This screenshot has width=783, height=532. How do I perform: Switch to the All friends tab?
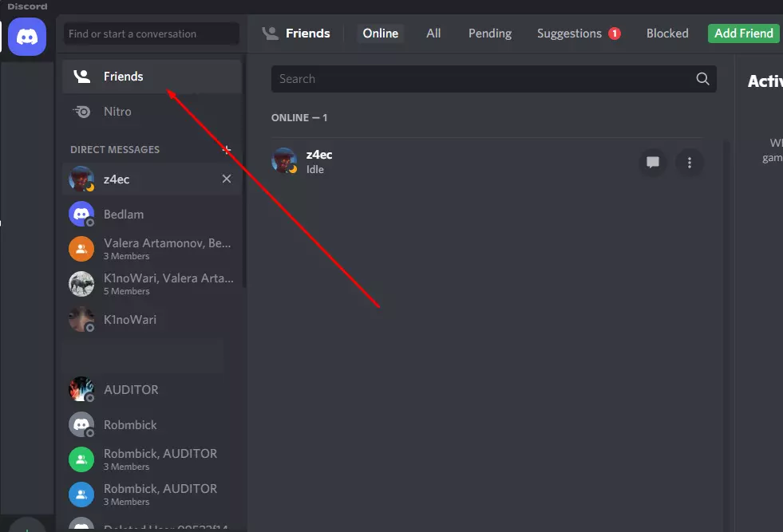pos(433,33)
